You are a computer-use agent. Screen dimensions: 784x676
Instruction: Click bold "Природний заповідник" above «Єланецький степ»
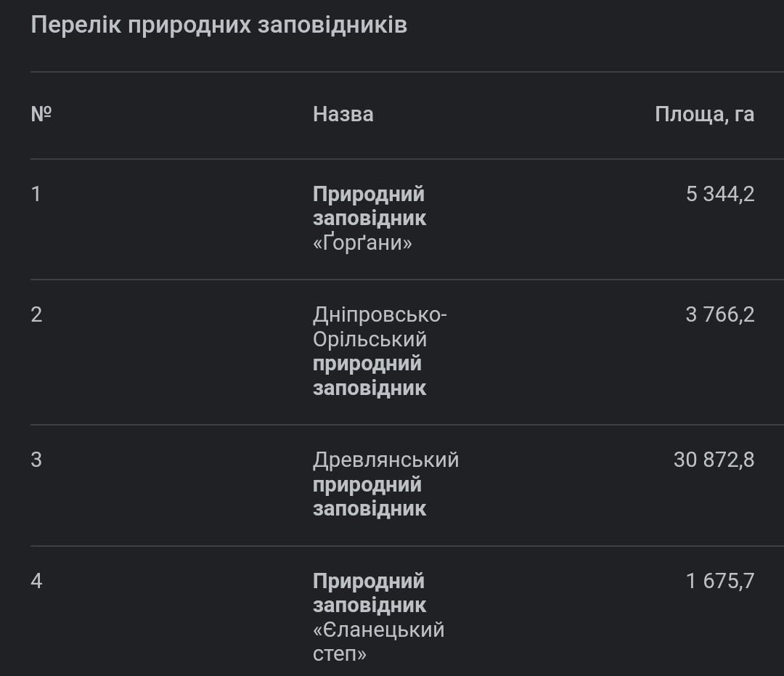point(369,592)
